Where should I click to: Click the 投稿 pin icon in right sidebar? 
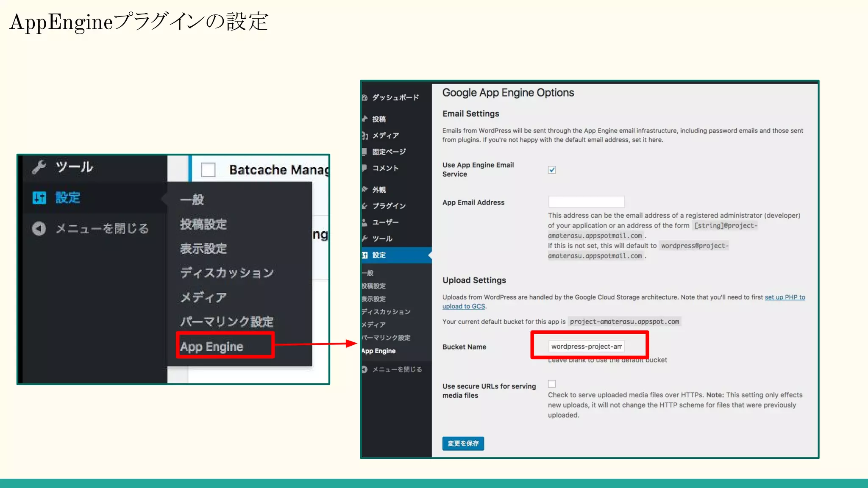click(x=364, y=119)
